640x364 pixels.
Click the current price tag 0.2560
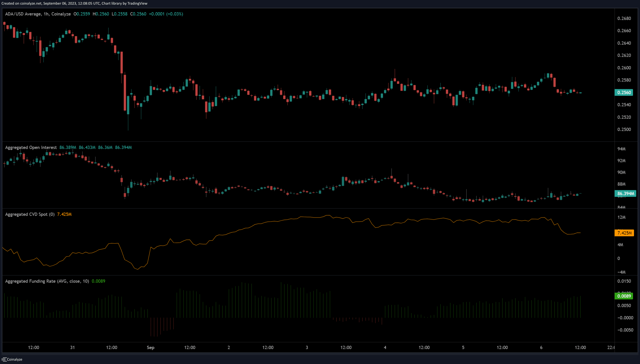coord(624,92)
